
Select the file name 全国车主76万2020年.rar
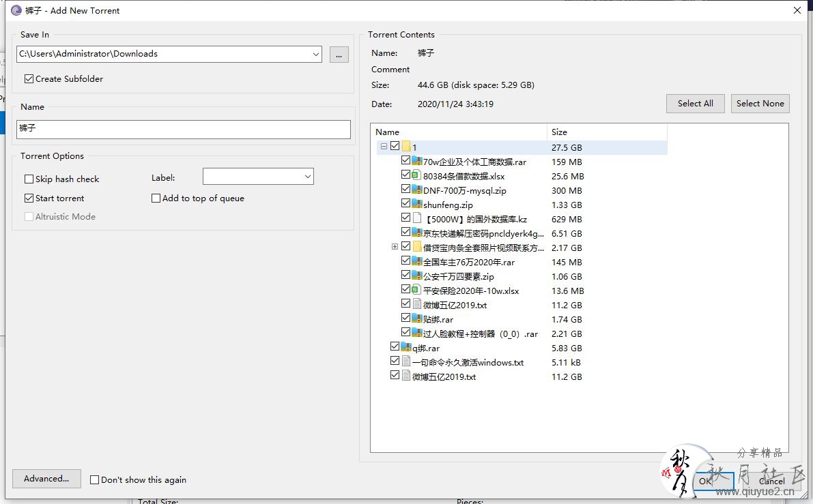(469, 262)
